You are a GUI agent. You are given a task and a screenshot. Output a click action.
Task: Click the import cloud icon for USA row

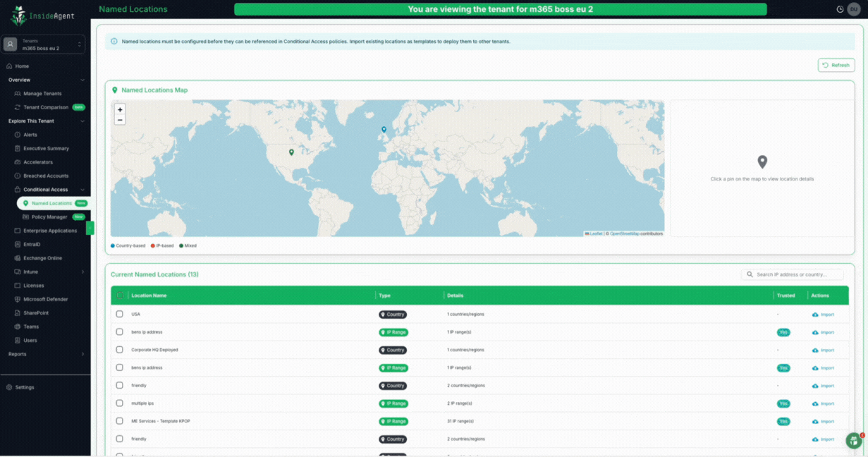pos(815,315)
